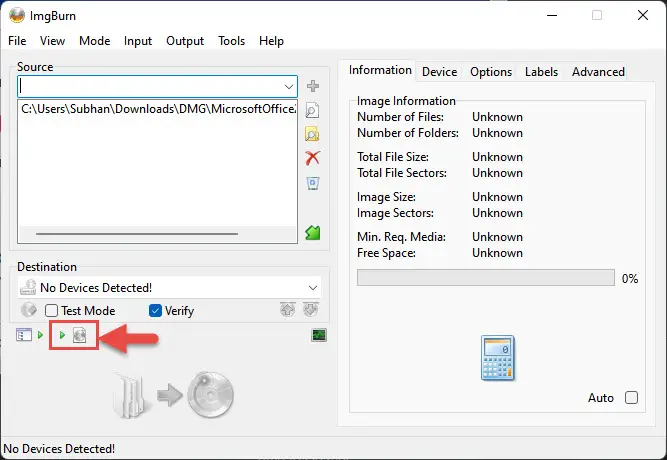Click the green play arrow beside the disc image icon
Viewport: 667px width, 460px height.
(x=63, y=335)
